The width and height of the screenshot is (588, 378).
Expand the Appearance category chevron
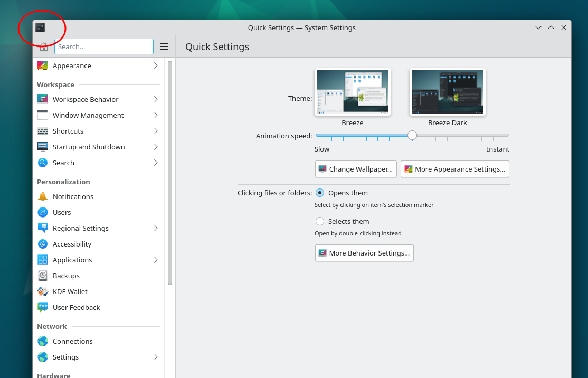click(156, 65)
